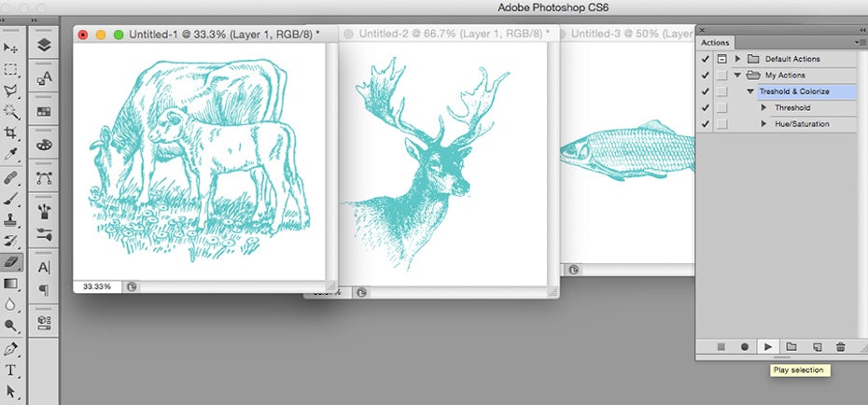
Task: Collapse the My Actions folder
Action: click(x=738, y=76)
